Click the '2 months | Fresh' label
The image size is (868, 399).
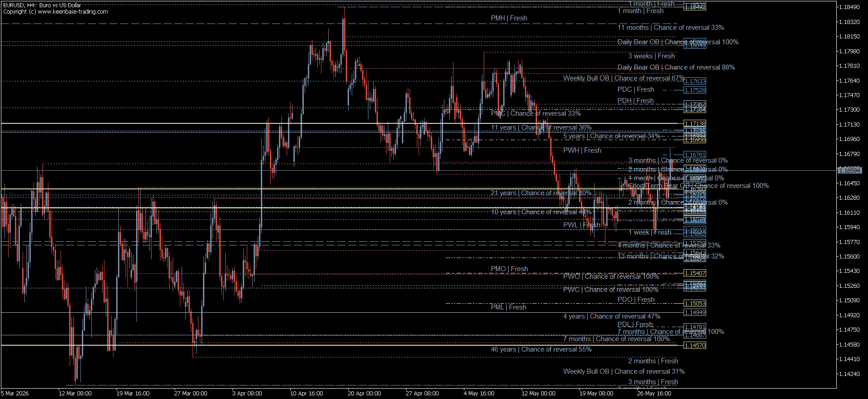(x=653, y=361)
